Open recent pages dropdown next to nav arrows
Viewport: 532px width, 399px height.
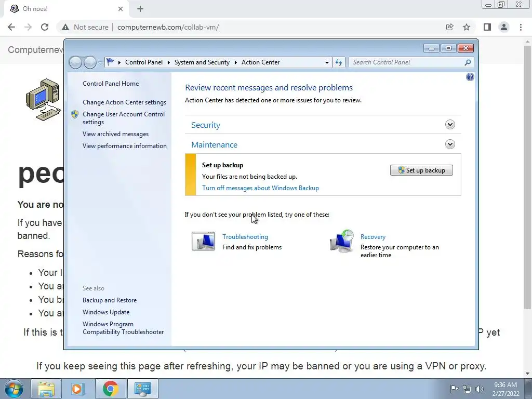tap(100, 63)
